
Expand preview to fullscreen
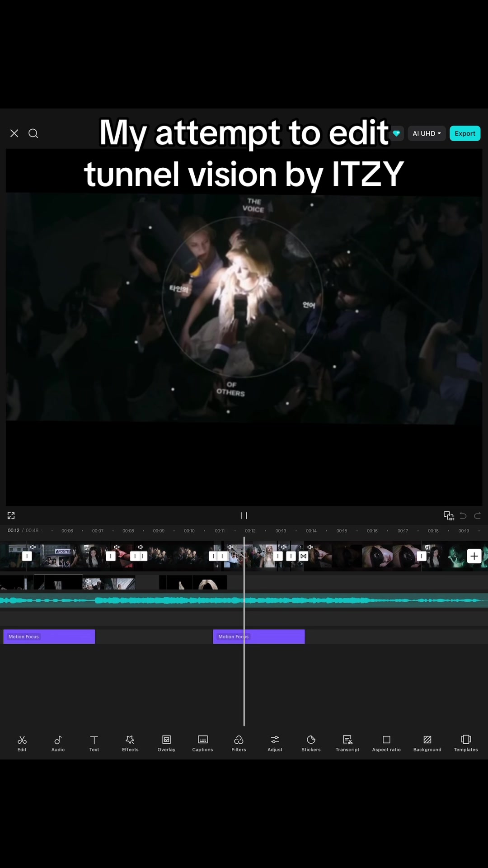(x=11, y=516)
